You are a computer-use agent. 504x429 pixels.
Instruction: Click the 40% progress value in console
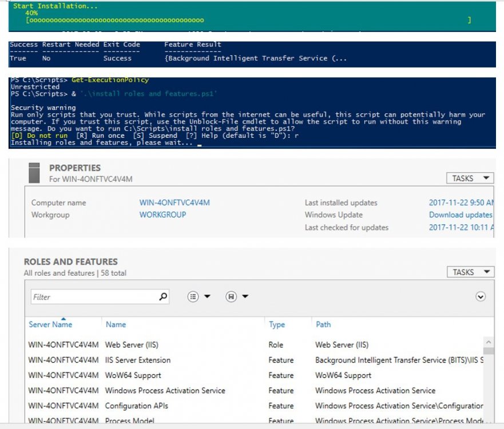tap(31, 13)
